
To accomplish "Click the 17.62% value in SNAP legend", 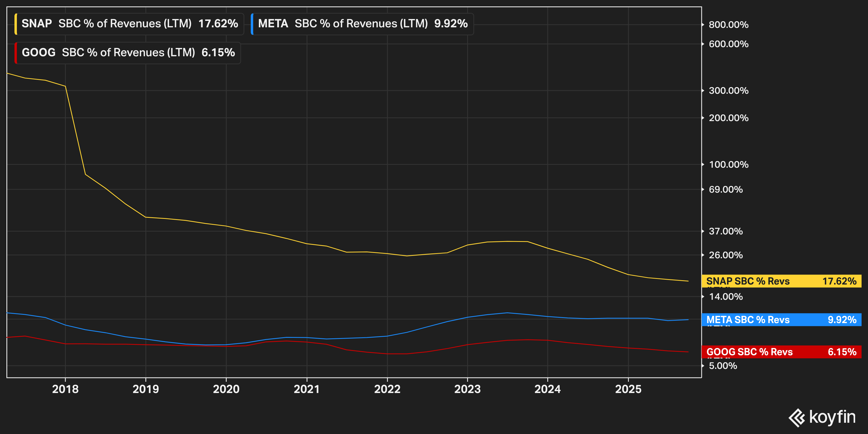I will [x=218, y=24].
